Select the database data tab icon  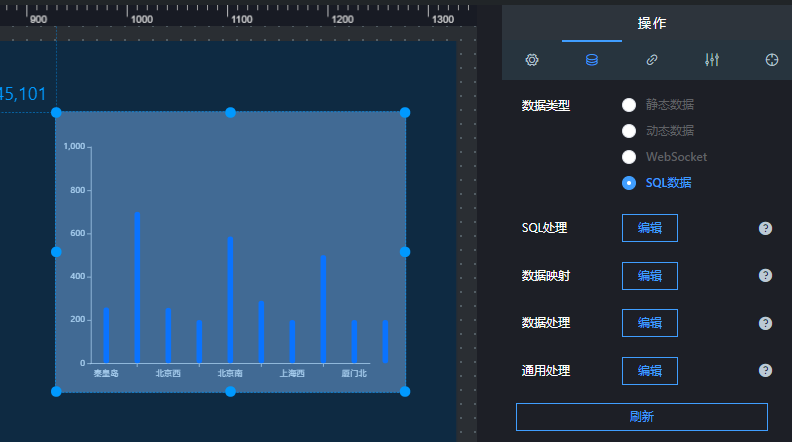click(591, 60)
